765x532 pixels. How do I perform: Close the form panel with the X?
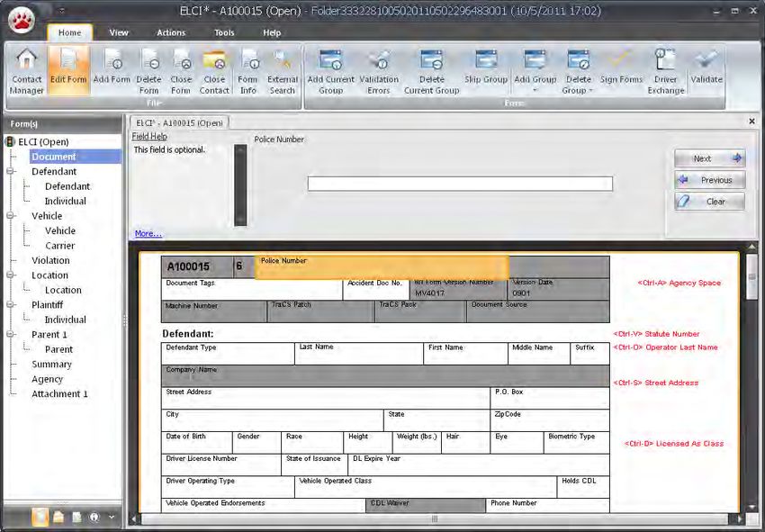pyautogui.click(x=751, y=121)
